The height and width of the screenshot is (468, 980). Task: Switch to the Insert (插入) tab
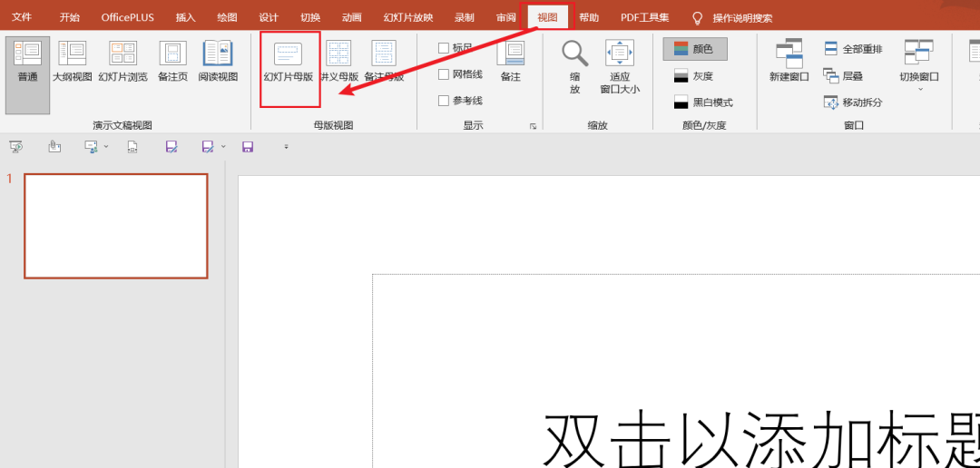pyautogui.click(x=186, y=17)
